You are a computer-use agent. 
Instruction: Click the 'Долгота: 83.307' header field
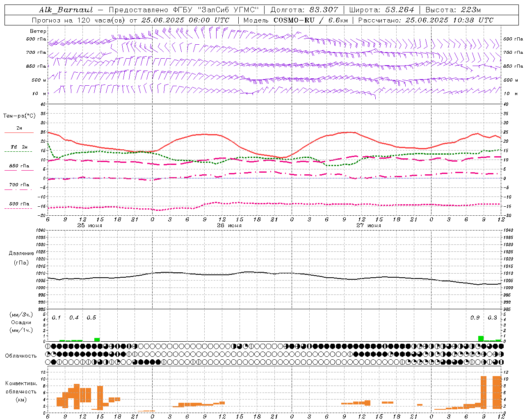(x=304, y=10)
